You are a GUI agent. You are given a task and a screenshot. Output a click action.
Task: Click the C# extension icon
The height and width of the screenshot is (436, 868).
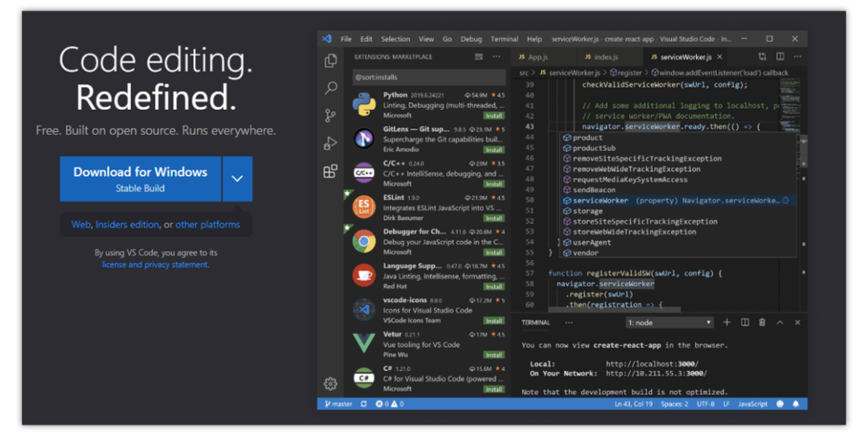[364, 378]
